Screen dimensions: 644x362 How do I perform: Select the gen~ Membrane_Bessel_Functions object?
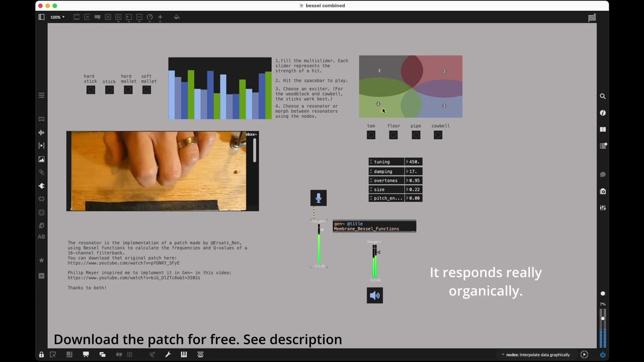click(374, 226)
